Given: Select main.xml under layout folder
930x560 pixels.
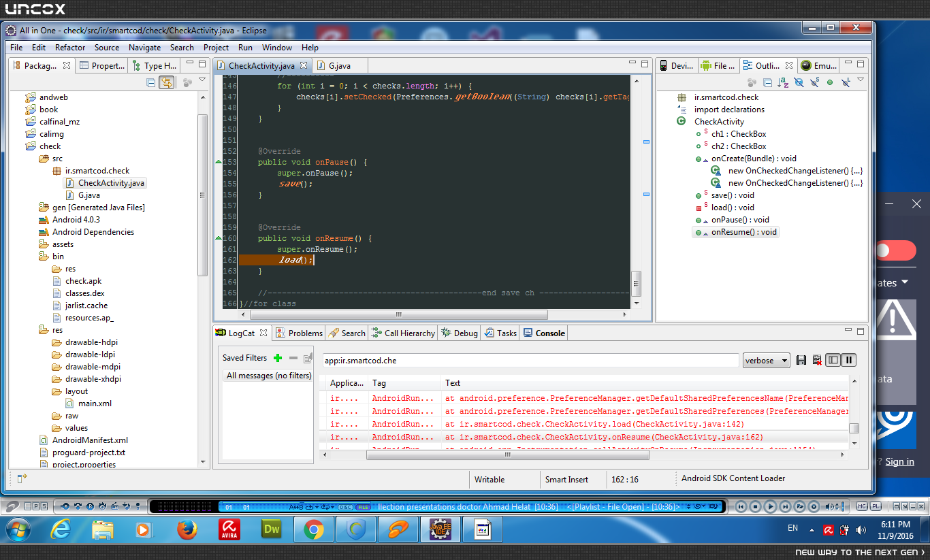Looking at the screenshot, I should (x=89, y=403).
